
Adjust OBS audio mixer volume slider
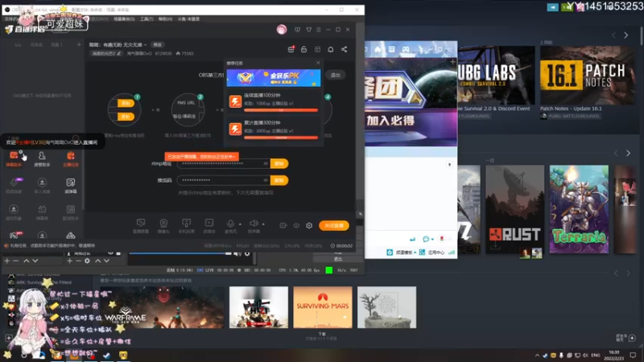180,253
